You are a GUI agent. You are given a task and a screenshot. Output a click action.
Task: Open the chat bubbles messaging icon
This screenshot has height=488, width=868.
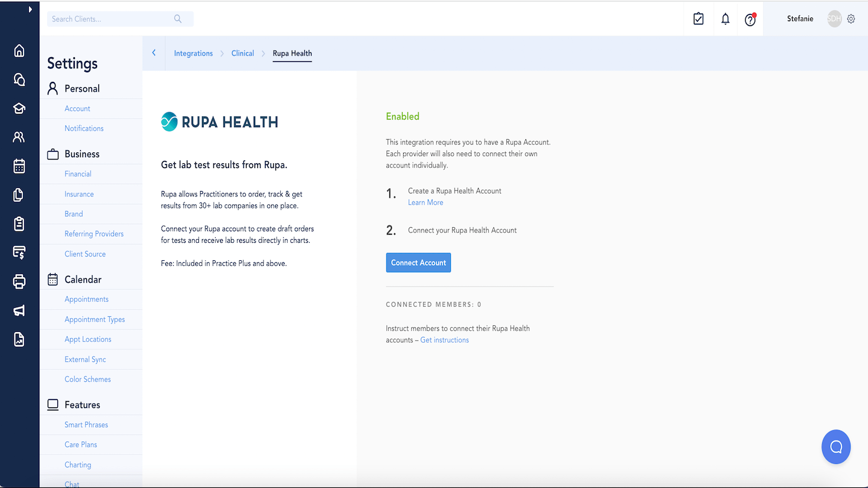[x=19, y=80]
